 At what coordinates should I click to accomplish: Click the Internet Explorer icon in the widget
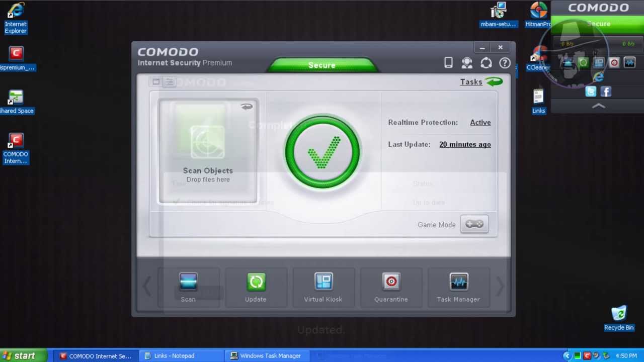click(x=598, y=77)
